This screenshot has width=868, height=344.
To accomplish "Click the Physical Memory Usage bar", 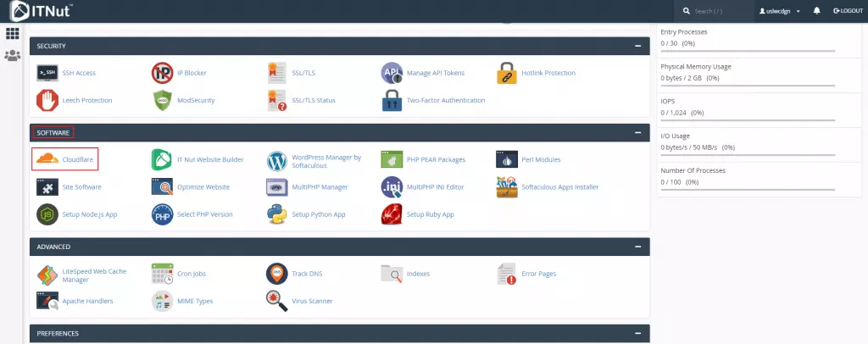I will tap(748, 86).
